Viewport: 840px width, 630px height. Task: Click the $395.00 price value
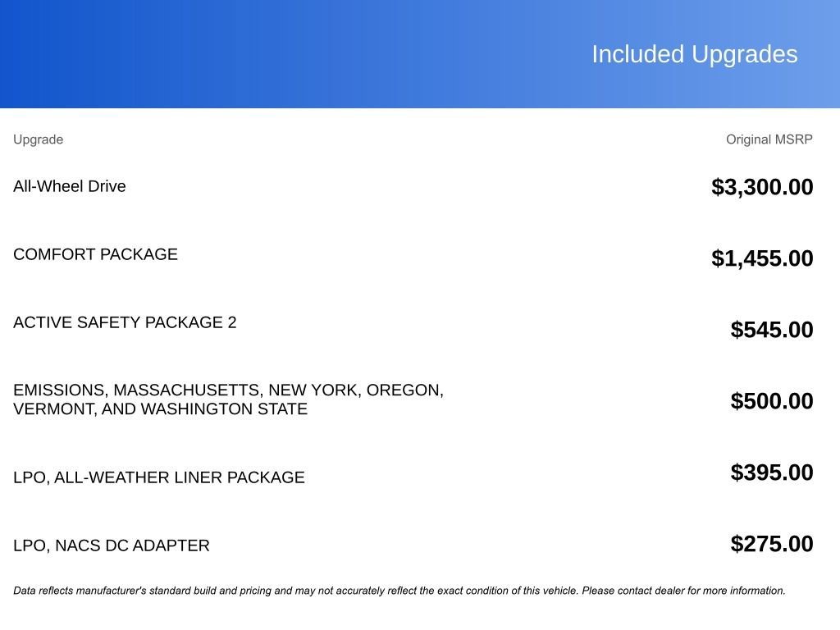(772, 472)
